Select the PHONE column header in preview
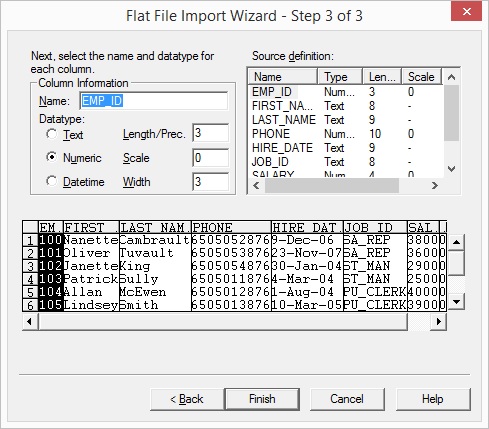The image size is (489, 429). coord(231,227)
